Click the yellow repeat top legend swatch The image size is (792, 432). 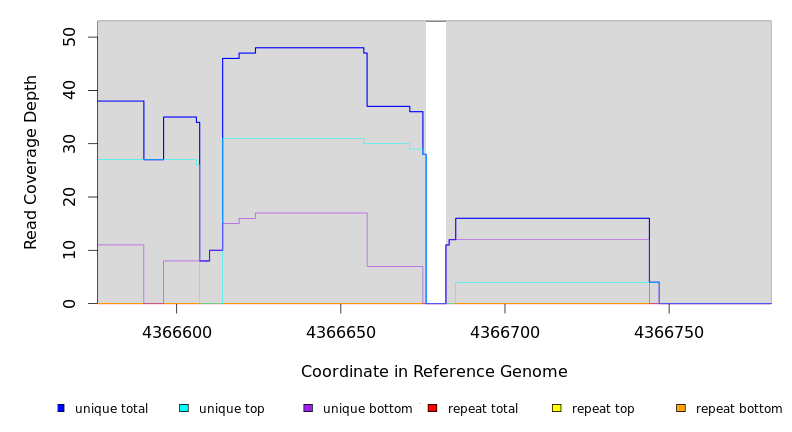[x=557, y=408]
